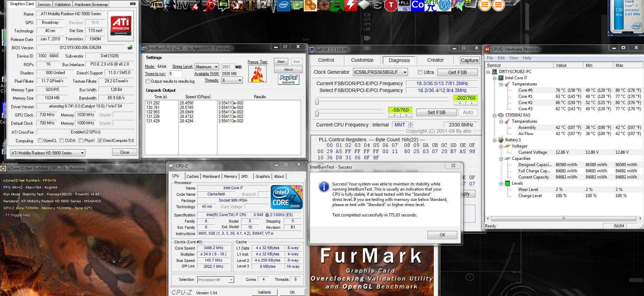Click the Intel Core i7 logo in CPU-Z
Image resolution: width=644 pixels, height=296 pixels.
point(287,197)
